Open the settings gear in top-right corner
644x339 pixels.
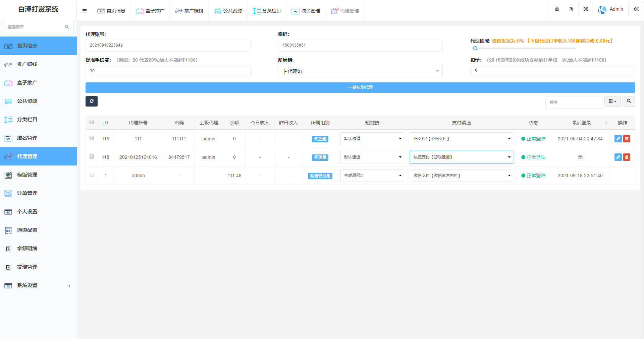(636, 9)
